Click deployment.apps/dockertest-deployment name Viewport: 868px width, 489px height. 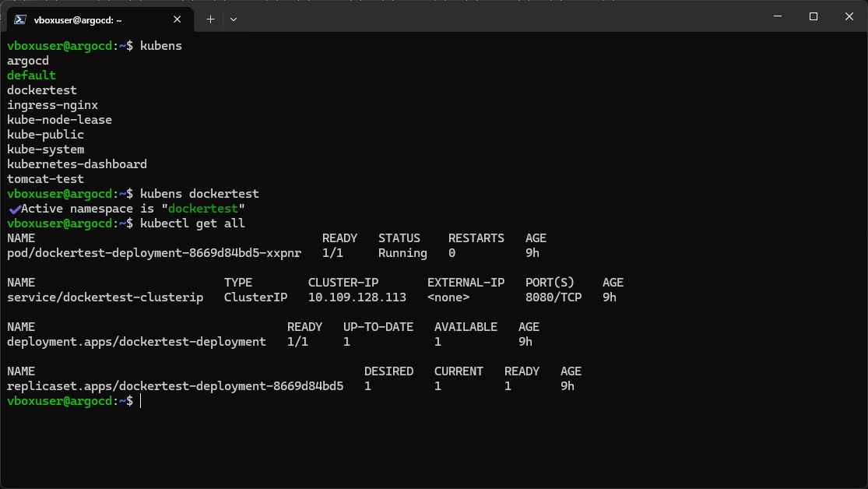pos(136,342)
